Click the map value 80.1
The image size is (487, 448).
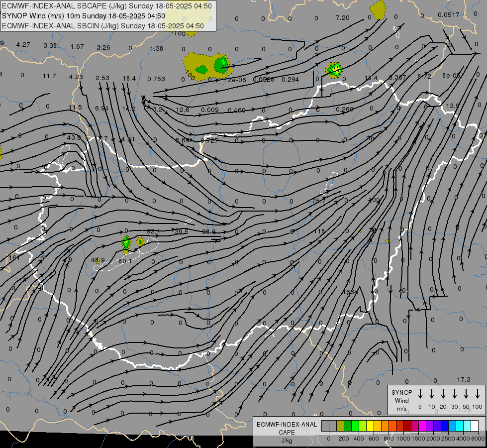point(125,261)
